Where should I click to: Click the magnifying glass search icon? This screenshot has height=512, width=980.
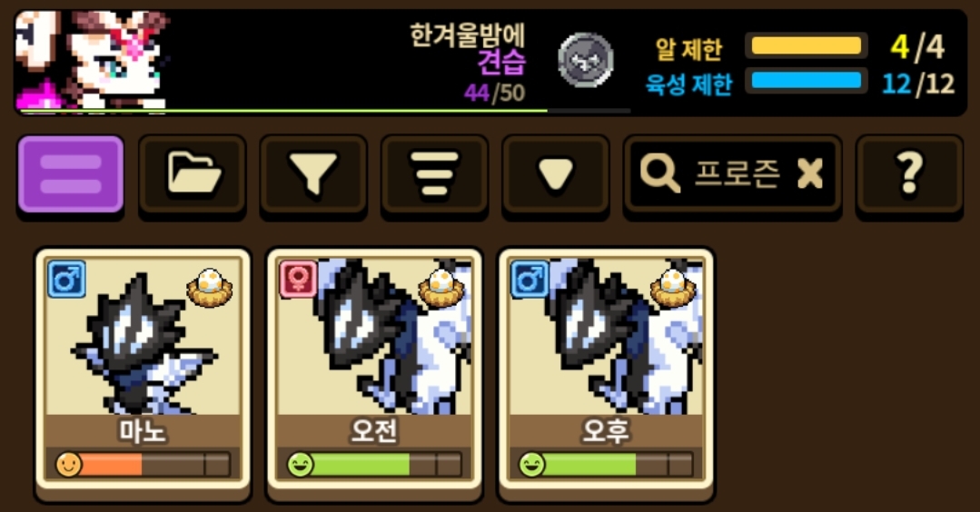(659, 173)
